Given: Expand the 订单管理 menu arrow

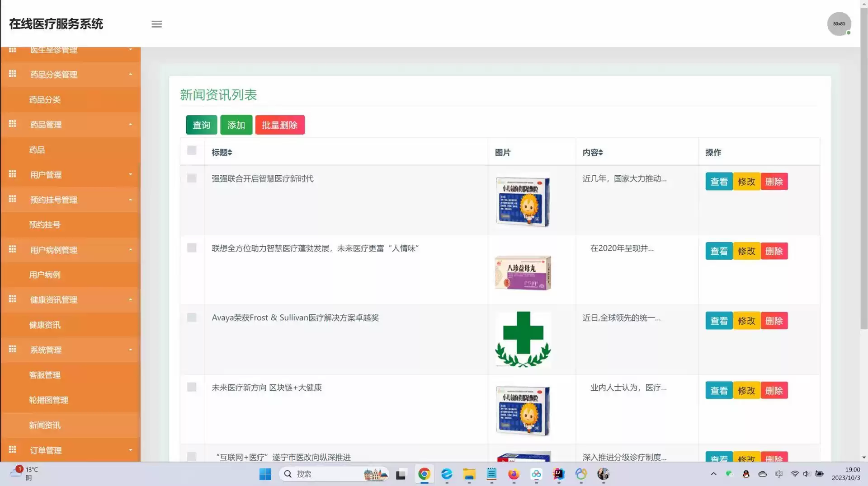Looking at the screenshot, I should 131,450.
